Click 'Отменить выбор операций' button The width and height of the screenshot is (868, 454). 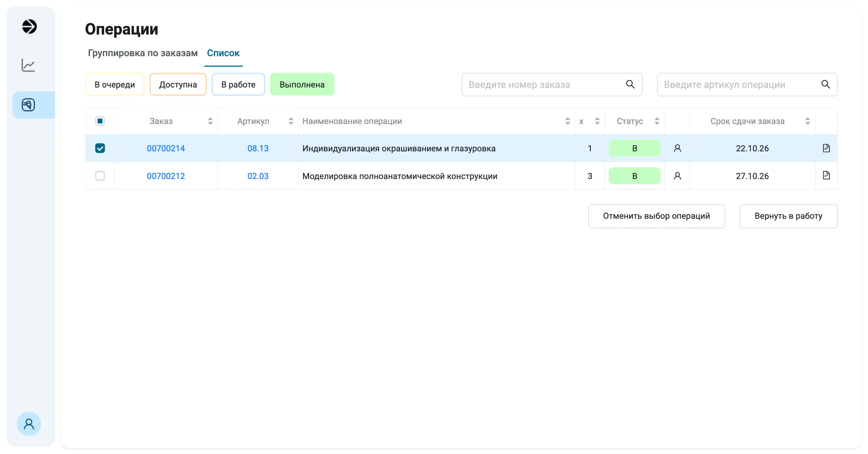tap(657, 216)
